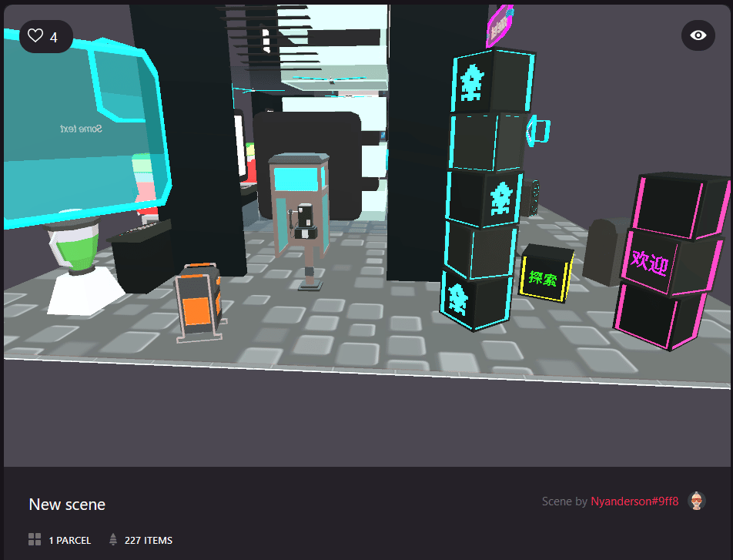
Task: Select the "New scene" title
Action: point(67,505)
